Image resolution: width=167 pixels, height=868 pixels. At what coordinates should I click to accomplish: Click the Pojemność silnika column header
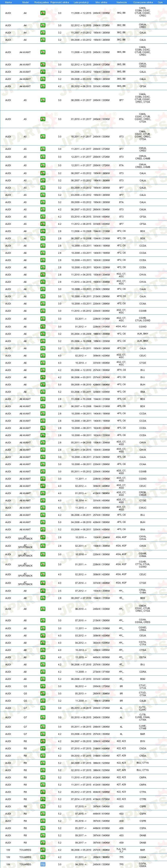pos(60,2)
